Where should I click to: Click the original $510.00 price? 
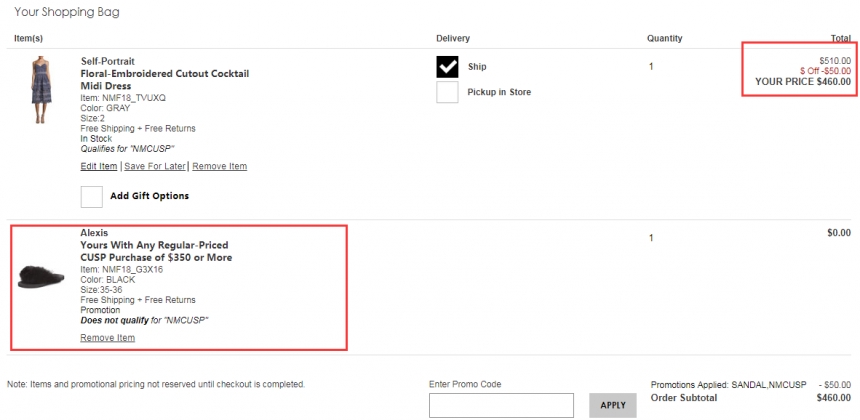click(x=835, y=61)
